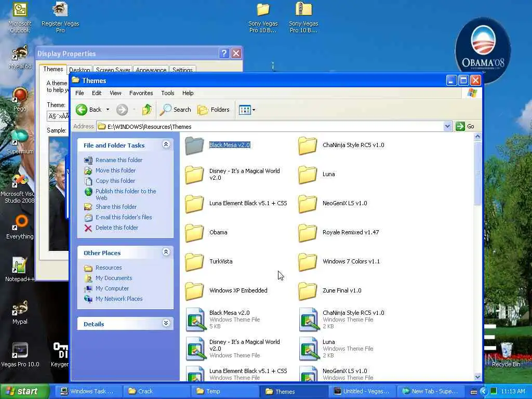Select the Vegas Pro 10.0 desktop shortcut
Screen dimensions: 532x399
click(x=20, y=355)
